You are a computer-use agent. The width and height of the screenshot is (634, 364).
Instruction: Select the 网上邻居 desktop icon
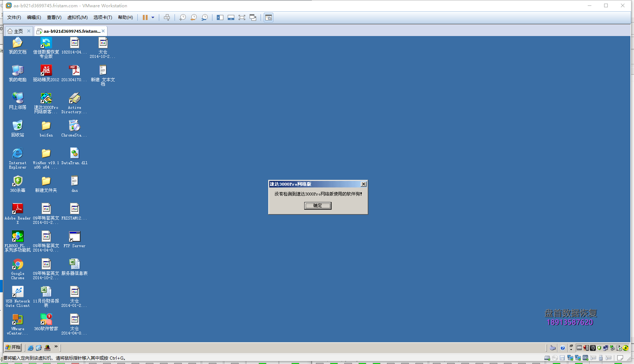click(17, 101)
